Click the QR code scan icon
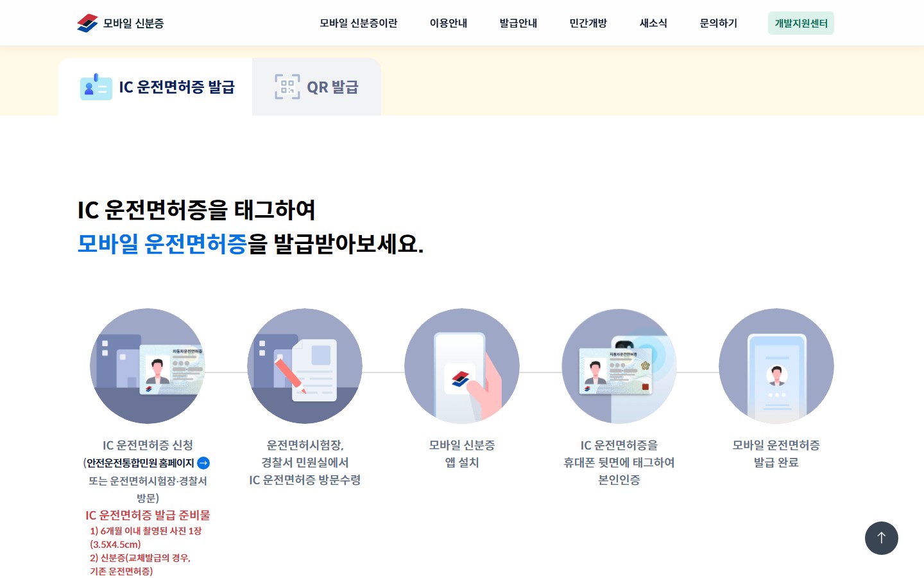This screenshot has height=578, width=924. click(287, 87)
